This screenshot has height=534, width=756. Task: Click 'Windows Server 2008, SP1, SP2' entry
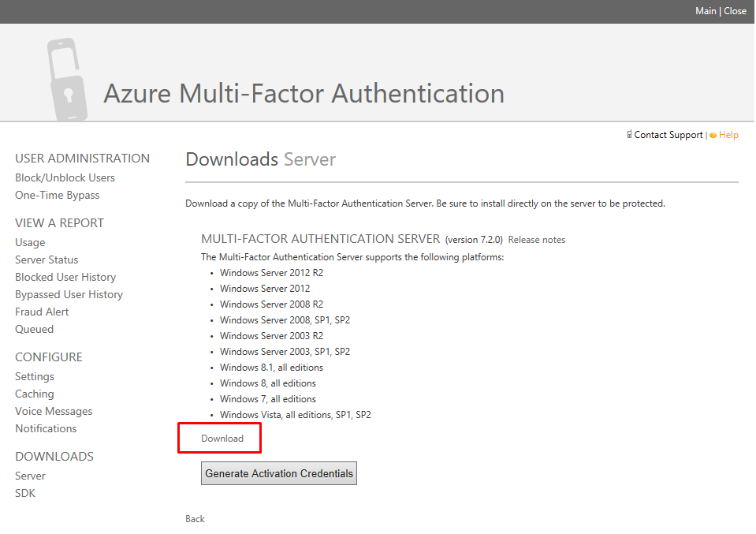pyautogui.click(x=285, y=319)
